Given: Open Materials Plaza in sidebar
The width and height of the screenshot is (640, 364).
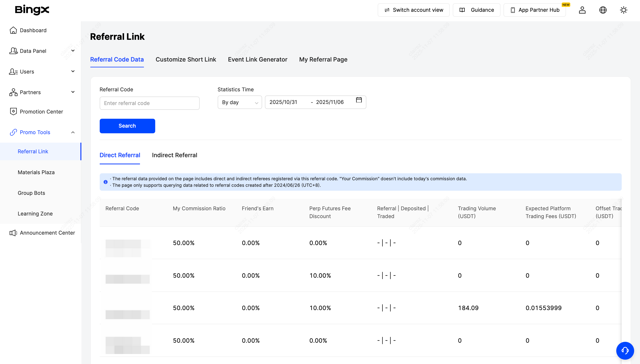Looking at the screenshot, I should pyautogui.click(x=36, y=172).
